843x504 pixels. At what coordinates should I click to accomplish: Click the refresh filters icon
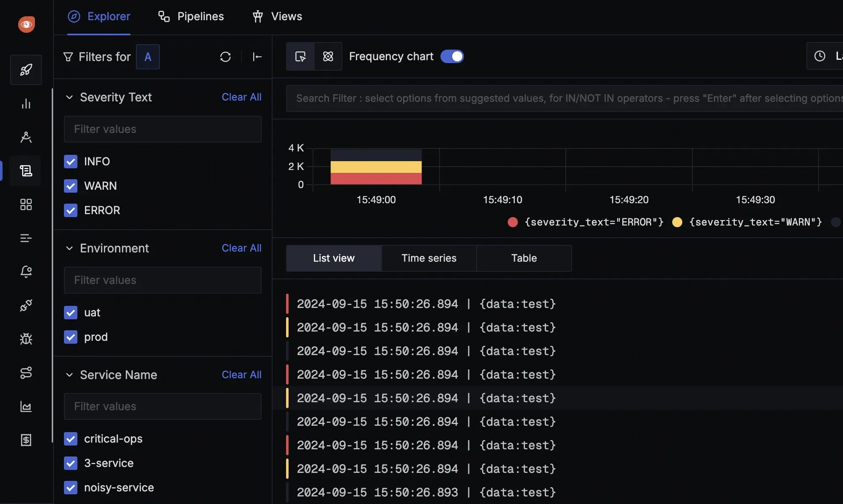226,57
